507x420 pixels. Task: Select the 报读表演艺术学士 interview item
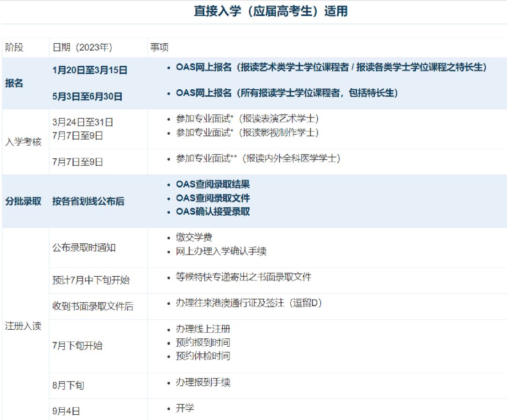pyautogui.click(x=247, y=119)
